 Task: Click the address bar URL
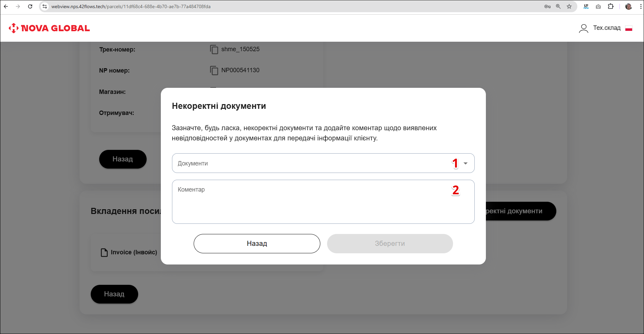click(131, 6)
